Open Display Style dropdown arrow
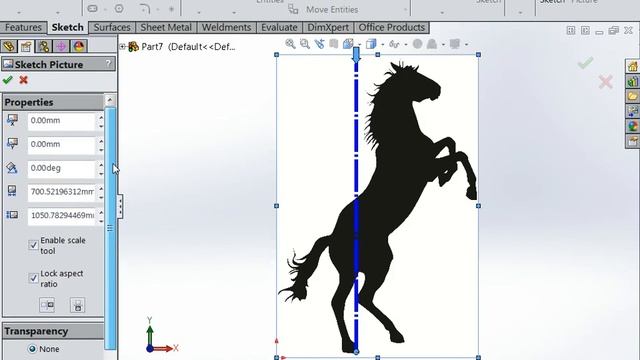 point(382,44)
